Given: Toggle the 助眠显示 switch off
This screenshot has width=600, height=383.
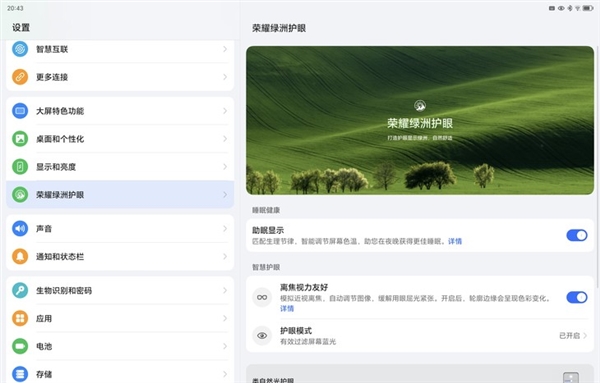Looking at the screenshot, I should [x=577, y=235].
